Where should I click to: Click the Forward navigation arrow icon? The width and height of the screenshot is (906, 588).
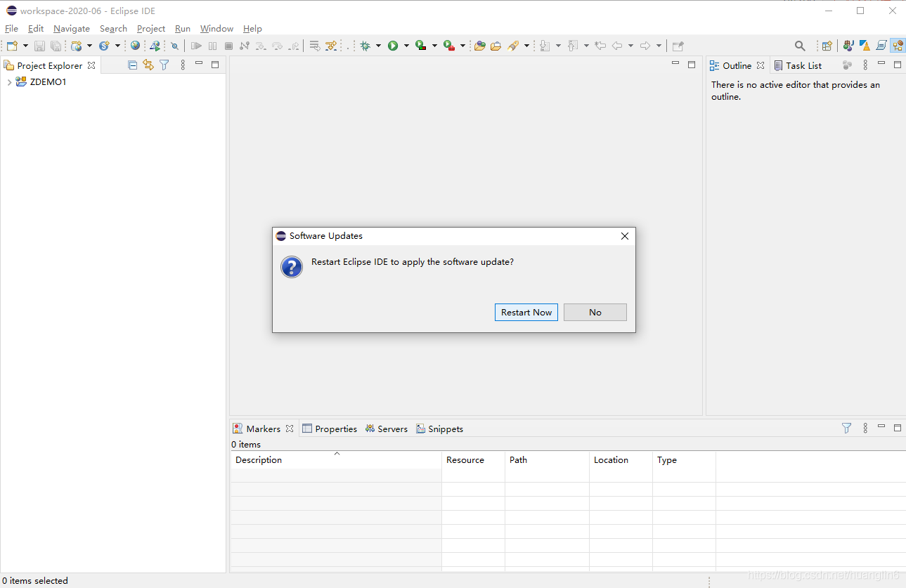pyautogui.click(x=645, y=46)
